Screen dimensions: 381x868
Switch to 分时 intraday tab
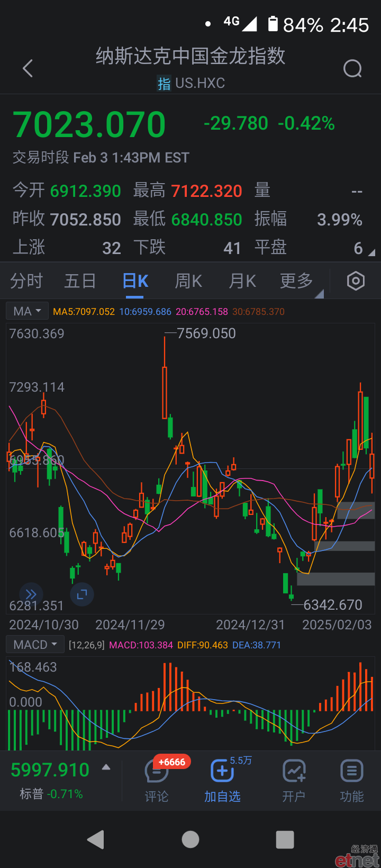click(x=26, y=281)
